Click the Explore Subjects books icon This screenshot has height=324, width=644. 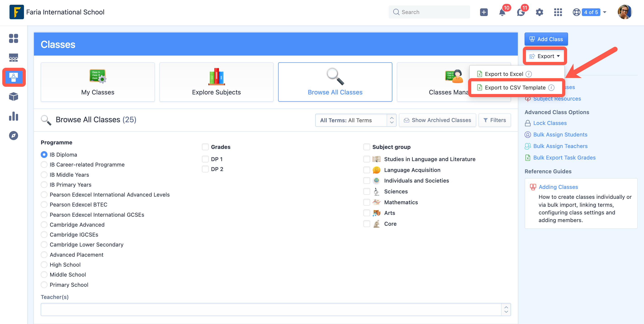(x=216, y=76)
